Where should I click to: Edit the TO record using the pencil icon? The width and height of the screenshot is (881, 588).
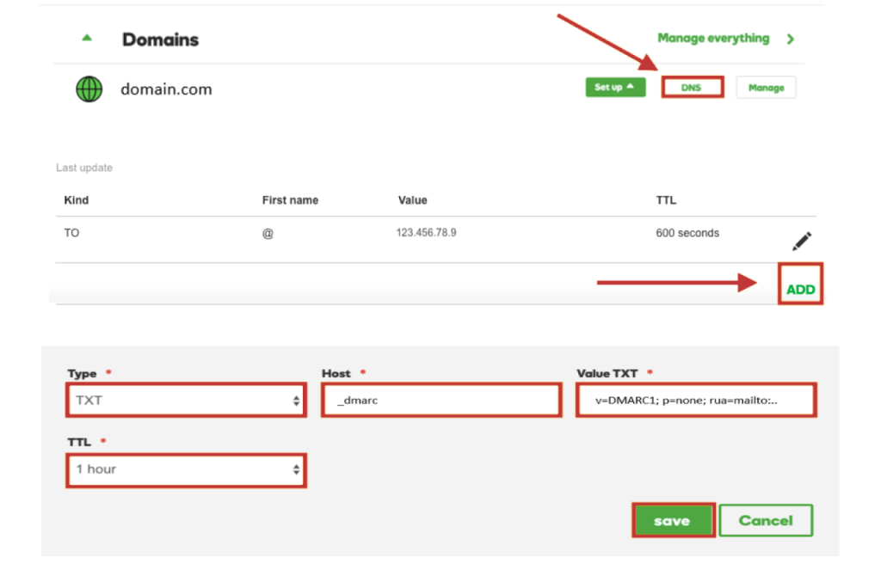pos(801,242)
